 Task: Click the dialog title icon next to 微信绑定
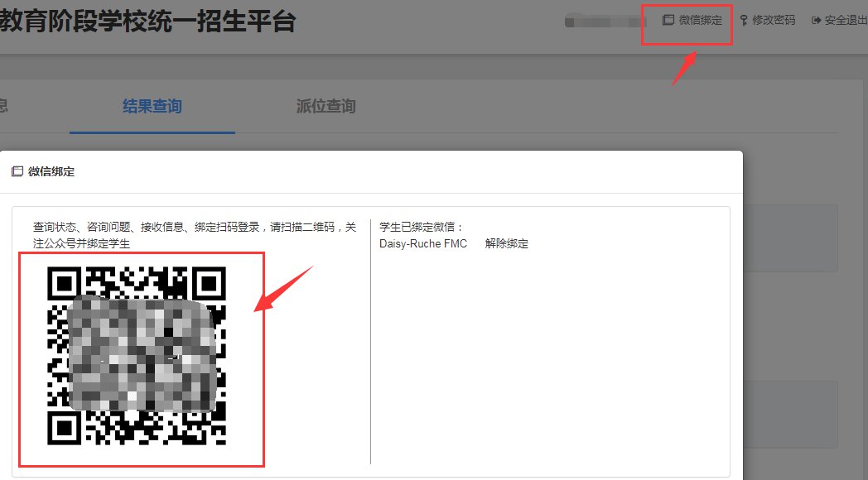17,171
